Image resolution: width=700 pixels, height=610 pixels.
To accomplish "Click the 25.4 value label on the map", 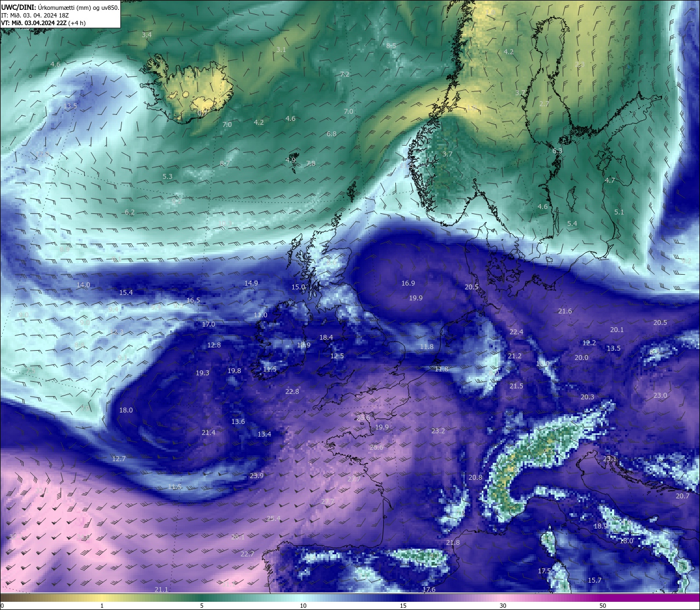I will coord(273,519).
